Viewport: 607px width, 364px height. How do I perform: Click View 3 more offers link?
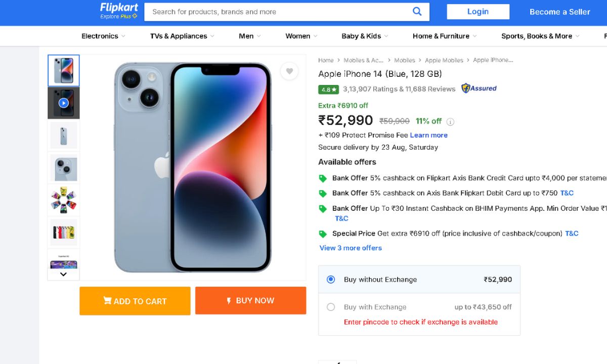pyautogui.click(x=351, y=248)
